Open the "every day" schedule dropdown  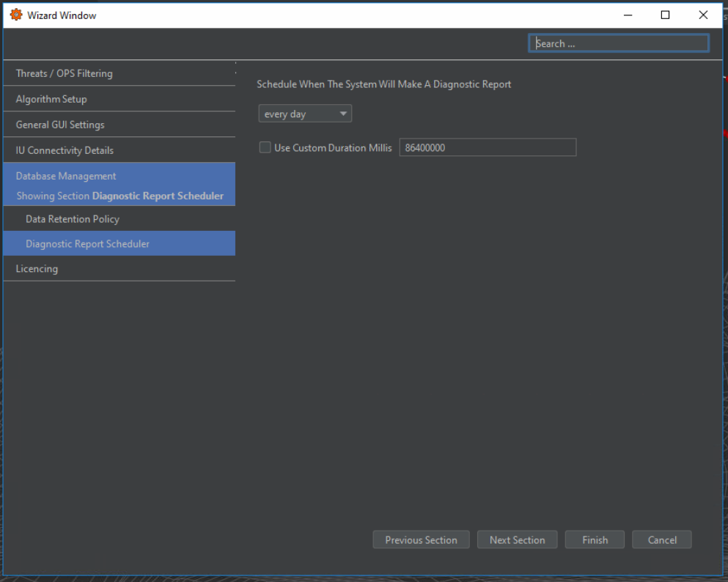click(305, 114)
